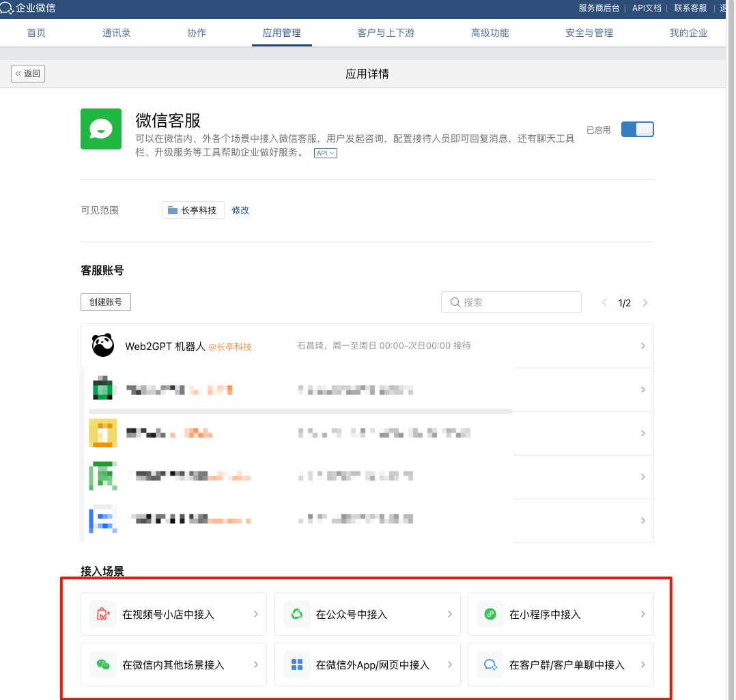Viewport: 736px width, 700px height.
Task: Click the 公众号 green swirl icon
Action: pos(297,614)
